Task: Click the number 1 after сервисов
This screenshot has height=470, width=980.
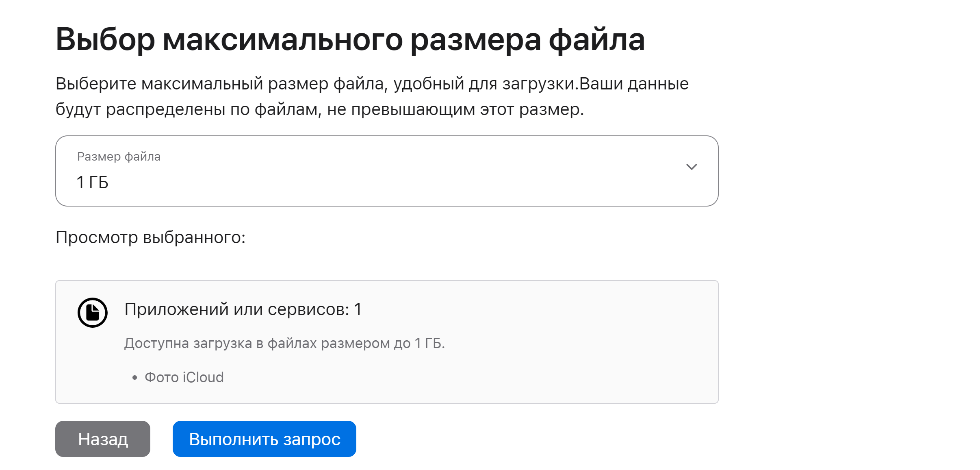Action: (x=358, y=309)
